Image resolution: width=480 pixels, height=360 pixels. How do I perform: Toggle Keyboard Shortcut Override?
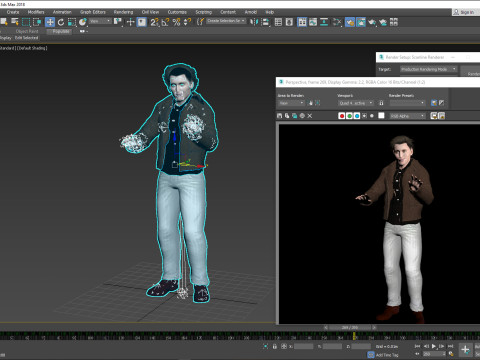[x=142, y=22]
